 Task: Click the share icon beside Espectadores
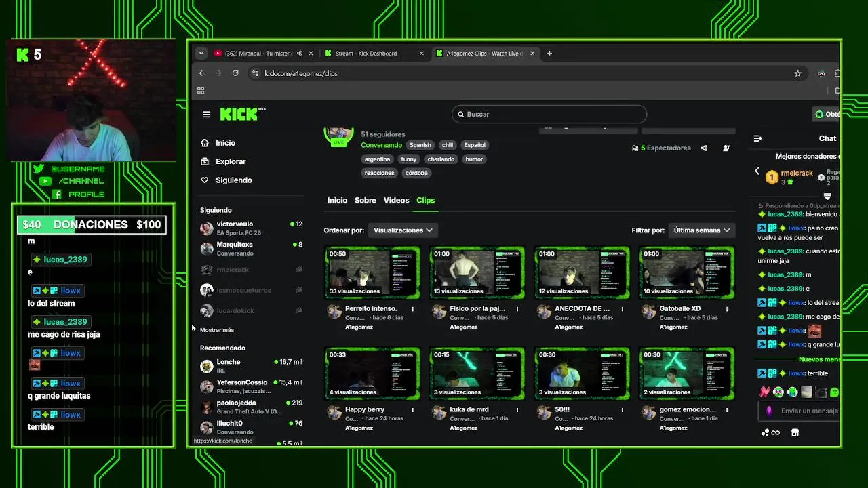point(704,148)
